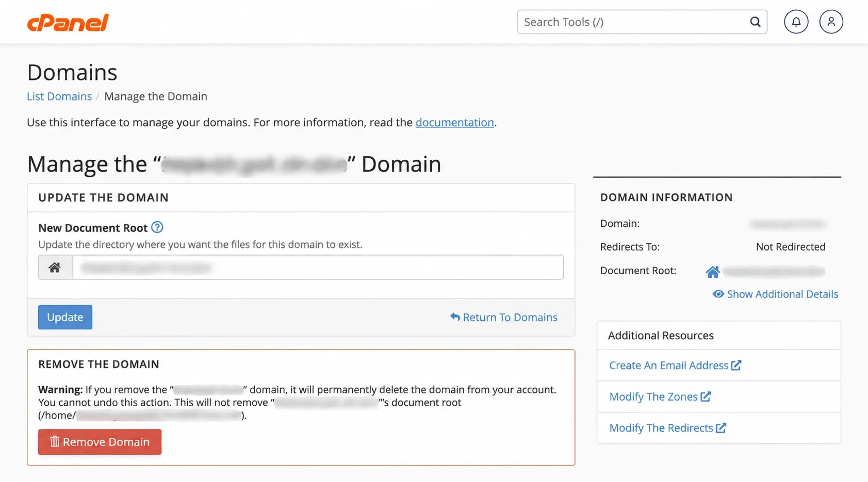Click into the New Document Root text field
The width and height of the screenshot is (868, 482).
pos(318,267)
